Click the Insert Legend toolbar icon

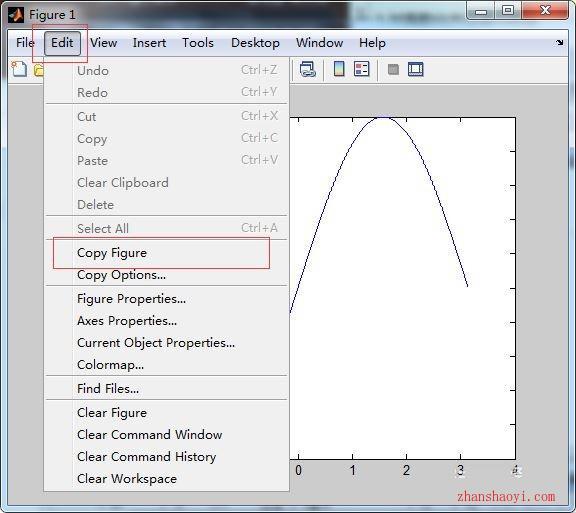[361, 69]
